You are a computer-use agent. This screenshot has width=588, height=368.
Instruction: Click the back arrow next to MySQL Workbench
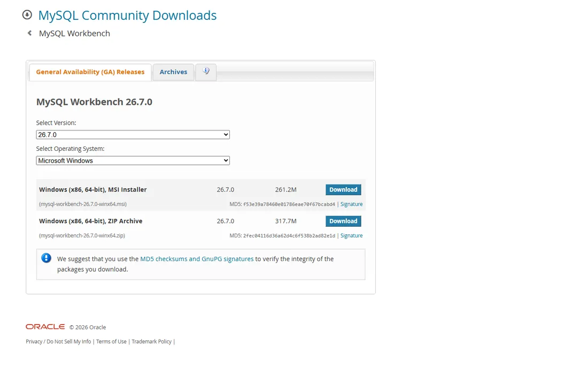[29, 33]
